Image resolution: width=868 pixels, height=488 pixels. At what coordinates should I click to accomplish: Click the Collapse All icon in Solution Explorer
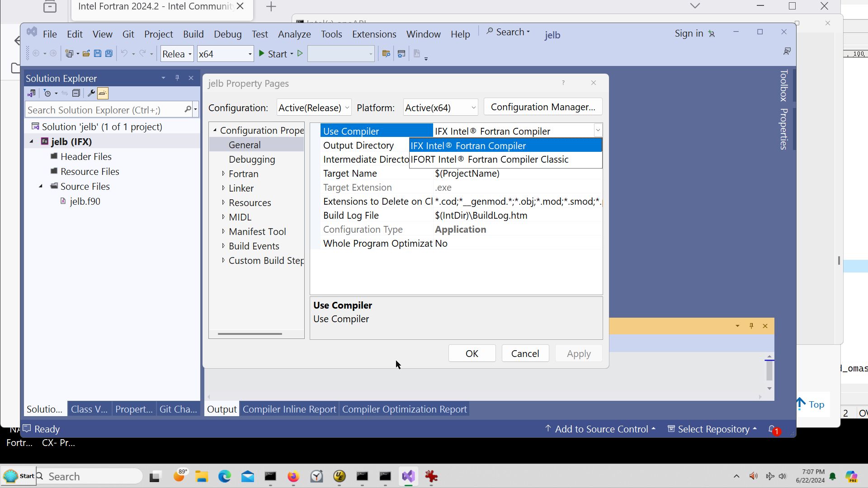pyautogui.click(x=76, y=94)
